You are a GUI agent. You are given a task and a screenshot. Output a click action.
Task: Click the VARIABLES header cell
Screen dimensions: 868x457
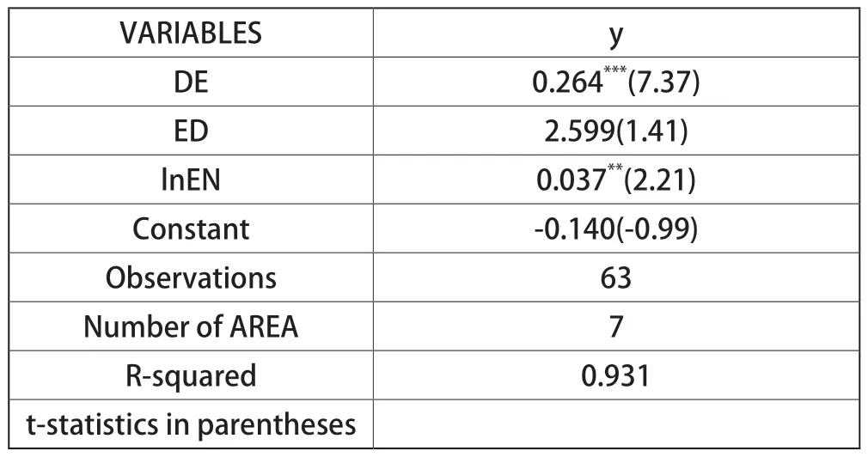click(x=191, y=33)
